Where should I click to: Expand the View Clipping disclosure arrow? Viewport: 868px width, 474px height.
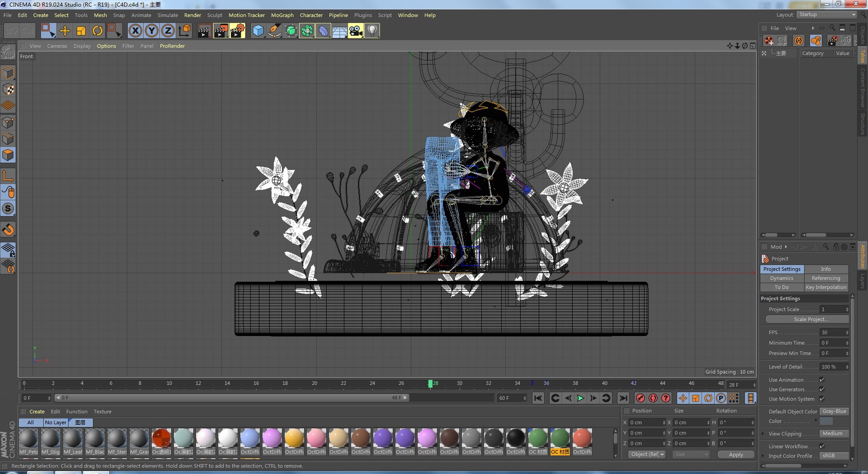(x=763, y=434)
